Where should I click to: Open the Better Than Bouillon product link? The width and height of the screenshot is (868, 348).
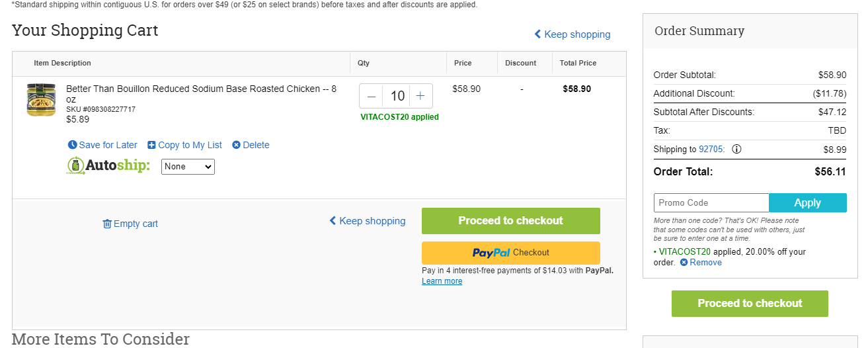[201, 94]
